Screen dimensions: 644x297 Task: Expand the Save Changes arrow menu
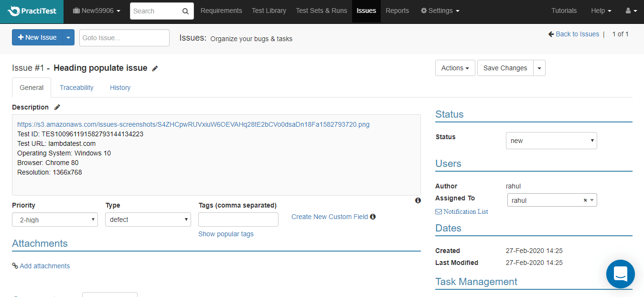[539, 68]
